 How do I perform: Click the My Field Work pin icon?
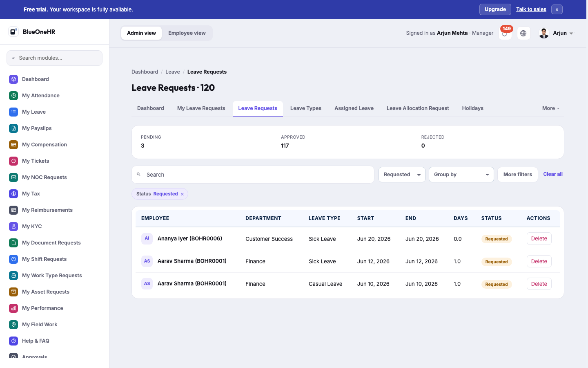pos(13,324)
